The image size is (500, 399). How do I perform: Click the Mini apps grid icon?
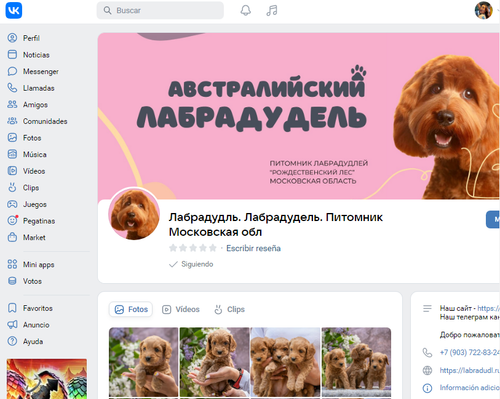click(x=12, y=264)
